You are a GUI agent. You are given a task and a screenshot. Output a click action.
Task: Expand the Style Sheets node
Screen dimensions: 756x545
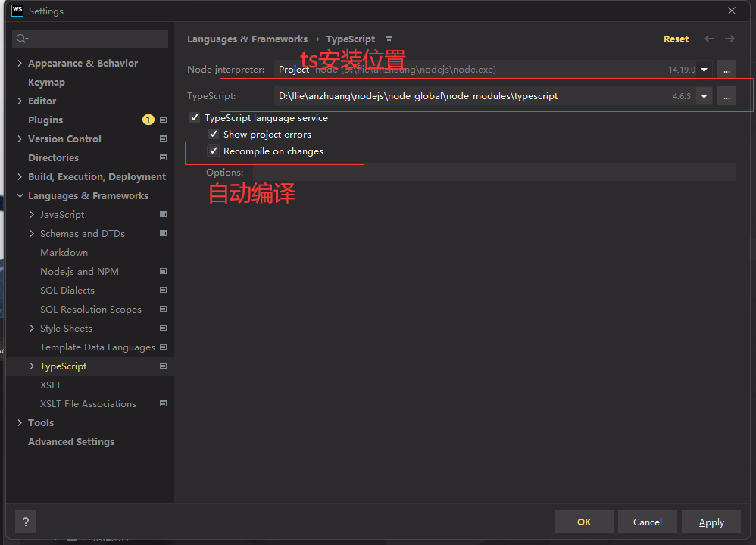(x=32, y=329)
